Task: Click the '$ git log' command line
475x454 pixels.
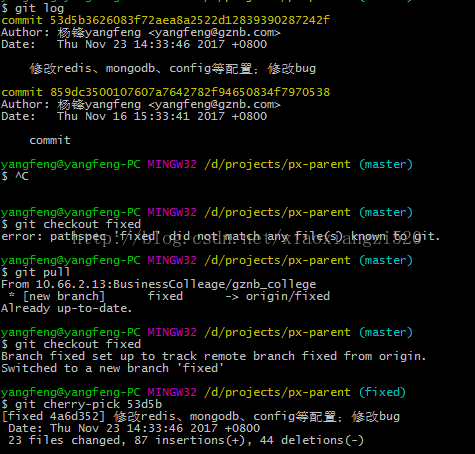Action: point(32,8)
